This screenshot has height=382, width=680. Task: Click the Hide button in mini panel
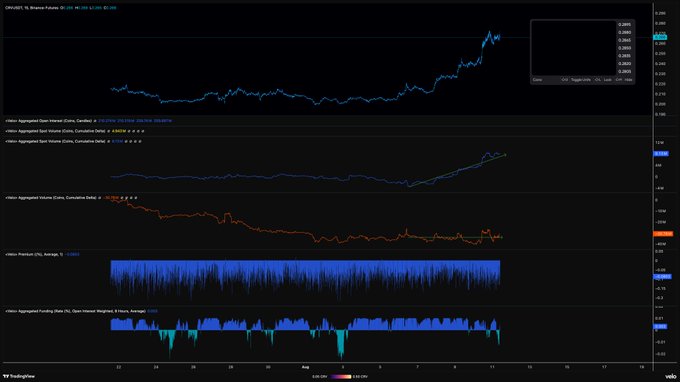tap(628, 80)
